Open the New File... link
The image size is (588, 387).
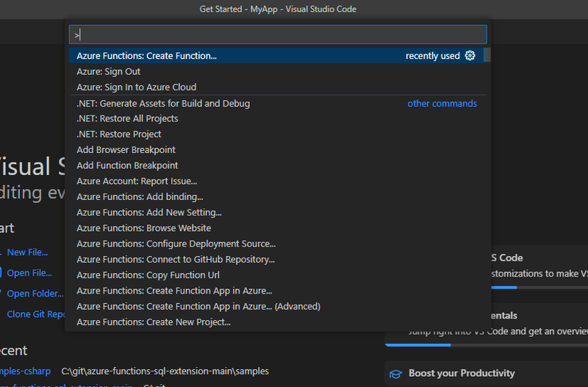tap(27, 252)
